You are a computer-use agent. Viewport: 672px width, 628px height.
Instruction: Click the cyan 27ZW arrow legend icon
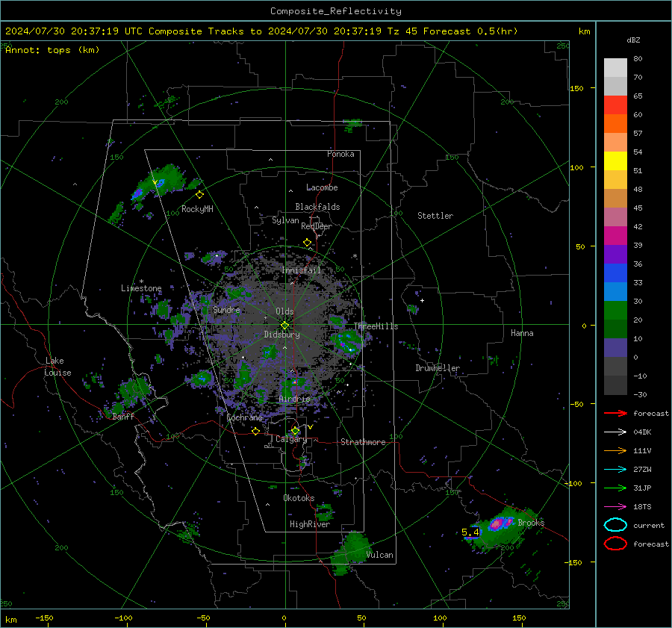[x=615, y=470]
